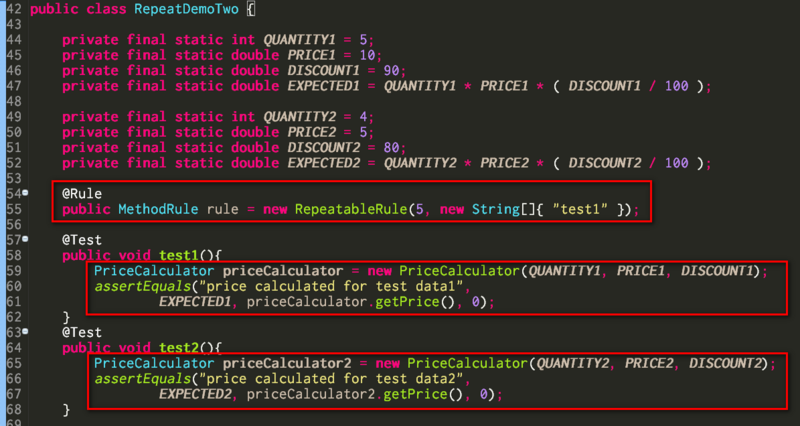Click the RepeatDemoTwo class name

click(x=186, y=10)
